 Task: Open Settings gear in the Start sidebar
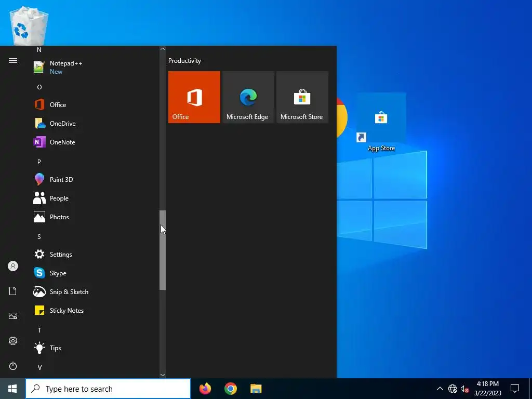point(13,341)
